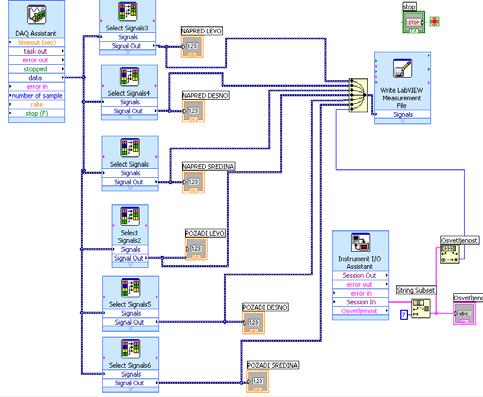The image size is (483, 397).
Task: Expand Instrument I/O Assistant bottom handle
Action: (x=360, y=317)
